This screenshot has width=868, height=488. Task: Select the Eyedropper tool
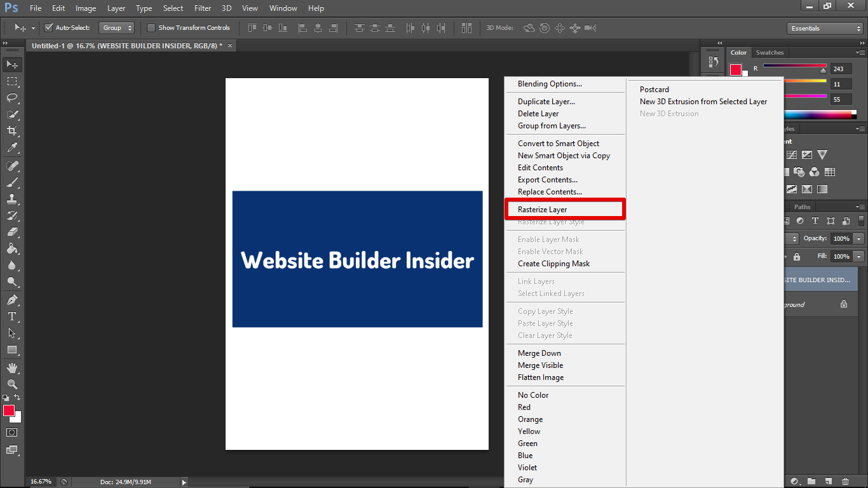tap(12, 147)
